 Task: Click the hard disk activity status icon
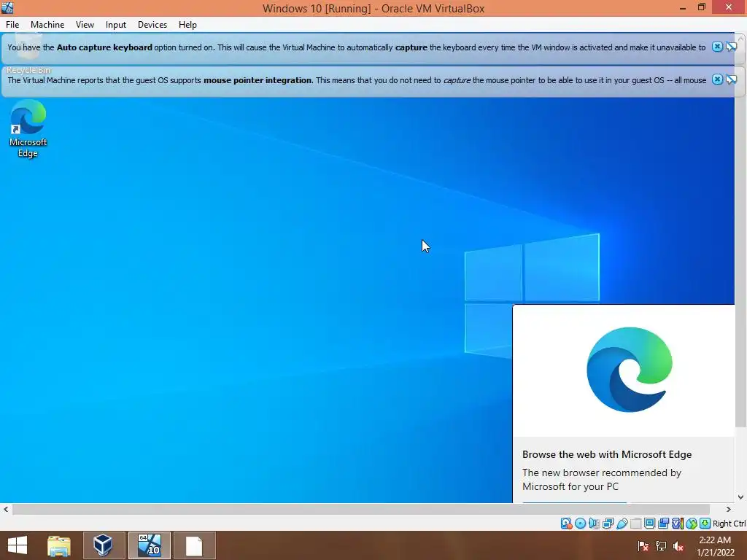click(x=566, y=524)
